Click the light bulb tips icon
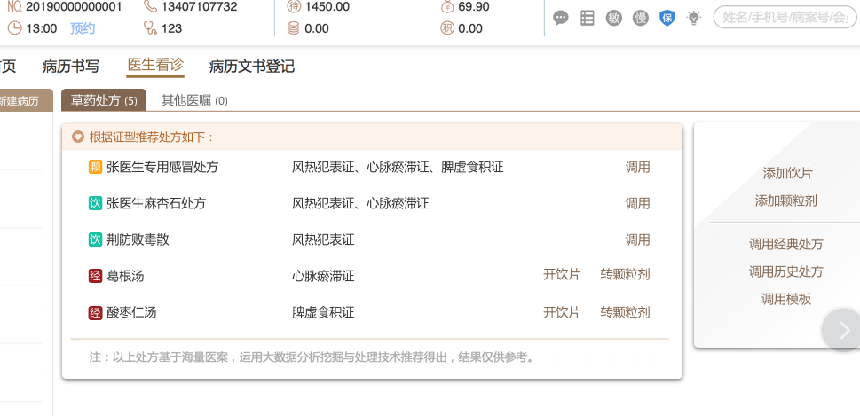The image size is (860, 417). (694, 17)
